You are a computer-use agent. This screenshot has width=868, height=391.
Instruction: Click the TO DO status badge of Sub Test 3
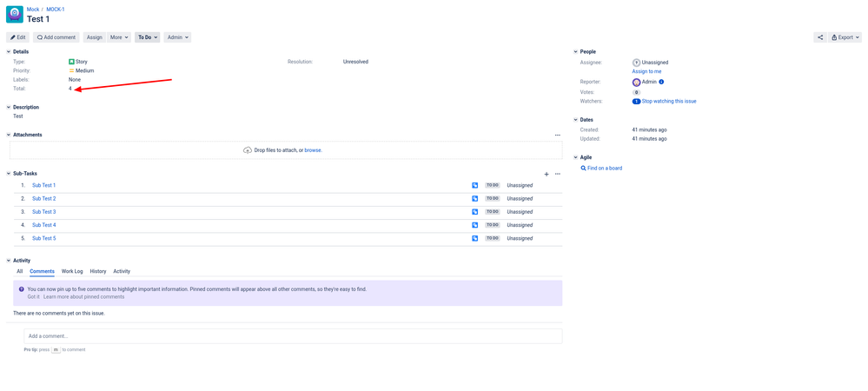click(x=492, y=212)
